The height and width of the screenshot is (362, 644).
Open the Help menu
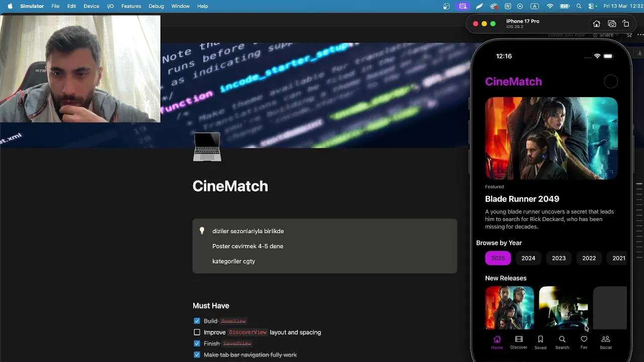pyautogui.click(x=202, y=6)
